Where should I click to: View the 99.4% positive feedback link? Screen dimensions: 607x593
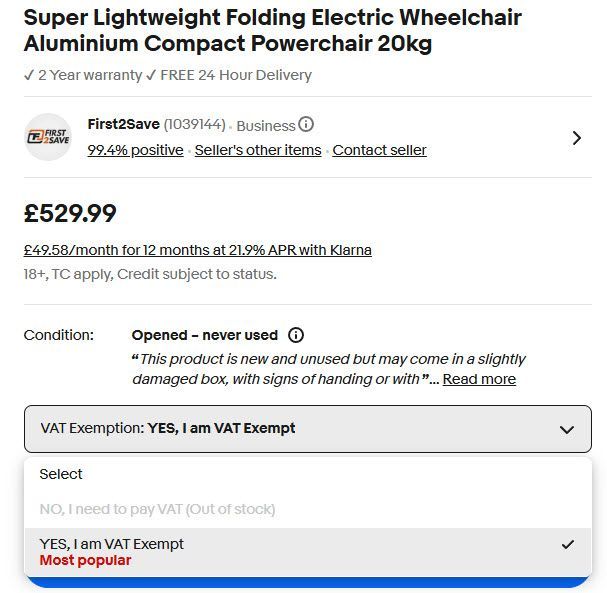pyautogui.click(x=135, y=150)
